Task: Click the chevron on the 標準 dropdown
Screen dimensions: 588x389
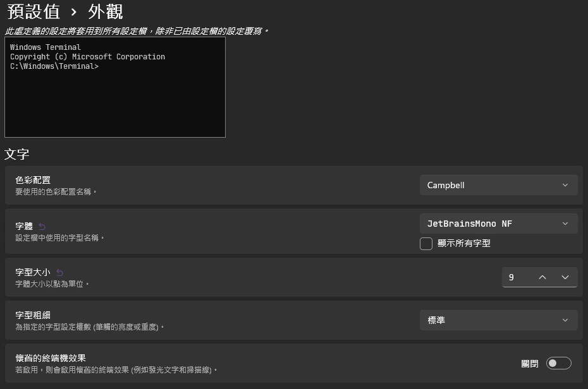Action: 565,320
